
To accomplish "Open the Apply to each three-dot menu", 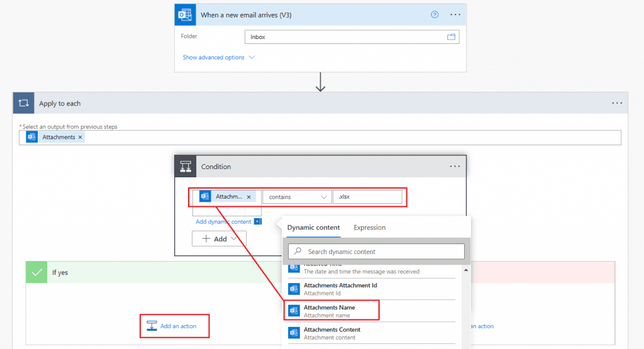I will coord(617,103).
